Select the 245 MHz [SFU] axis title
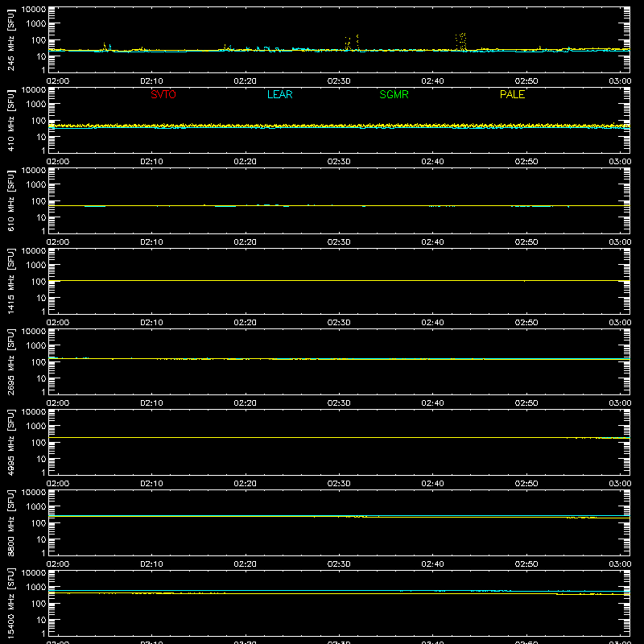Viewport: 644px width, 644px height. tap(11, 39)
